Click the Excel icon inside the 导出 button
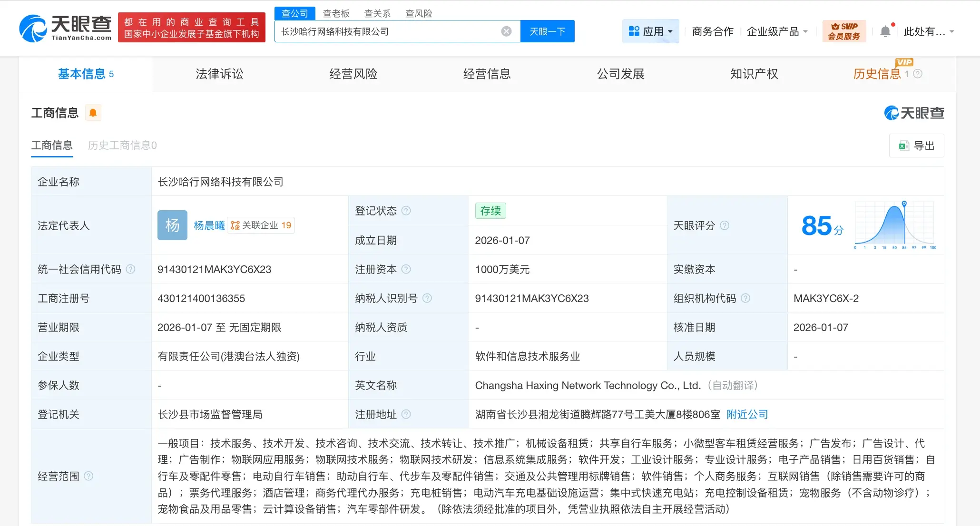The image size is (980, 526). pyautogui.click(x=904, y=145)
